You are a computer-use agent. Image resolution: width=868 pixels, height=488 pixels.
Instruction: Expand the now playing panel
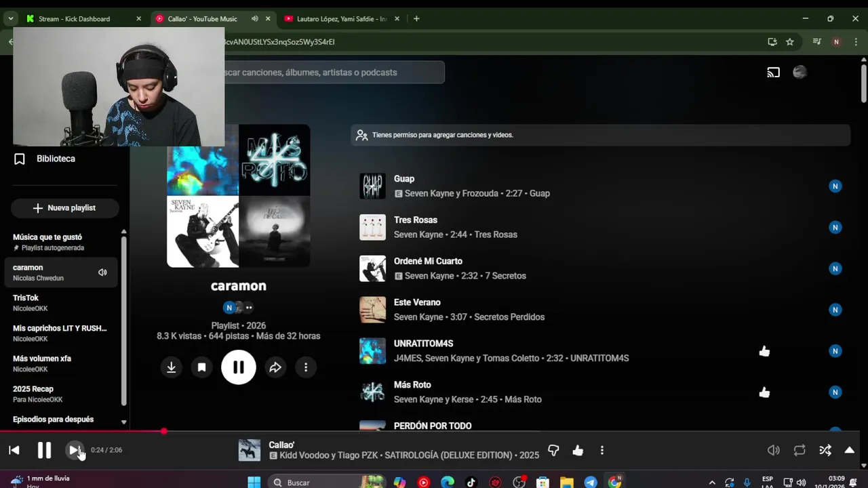849,450
